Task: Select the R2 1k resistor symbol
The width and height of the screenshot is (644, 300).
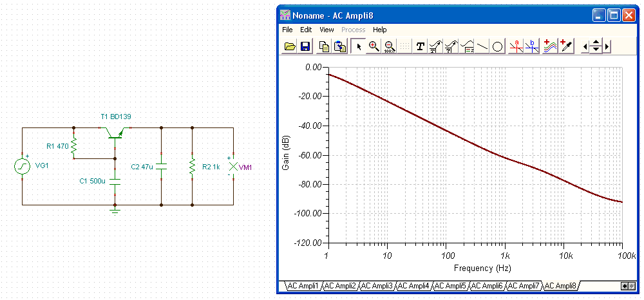Action: coord(192,166)
